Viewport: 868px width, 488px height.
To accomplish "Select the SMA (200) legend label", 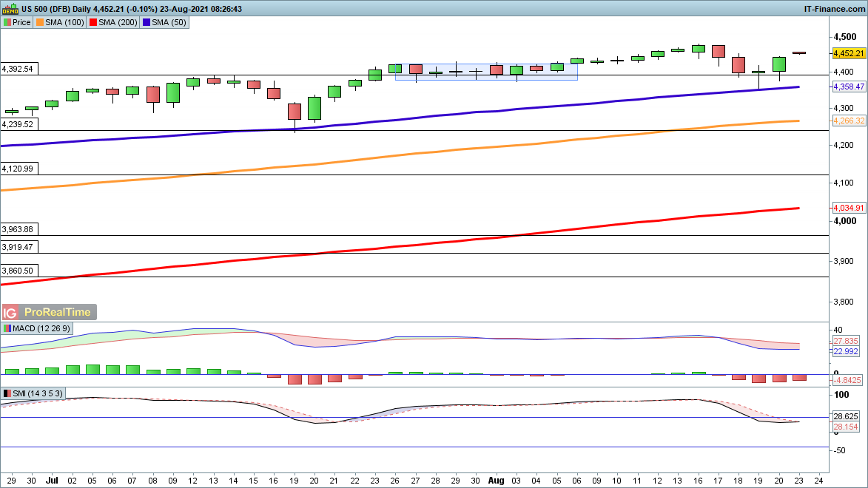I will 118,23.
